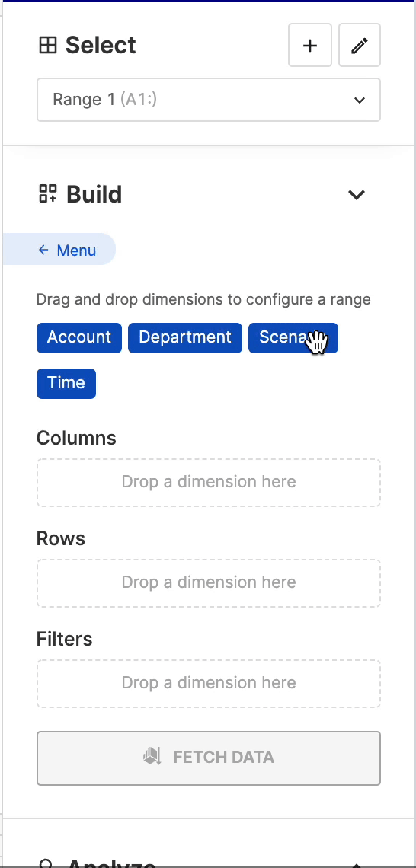Select the Department dimension chip
Image resolution: width=416 pixels, height=868 pixels.
click(x=185, y=337)
